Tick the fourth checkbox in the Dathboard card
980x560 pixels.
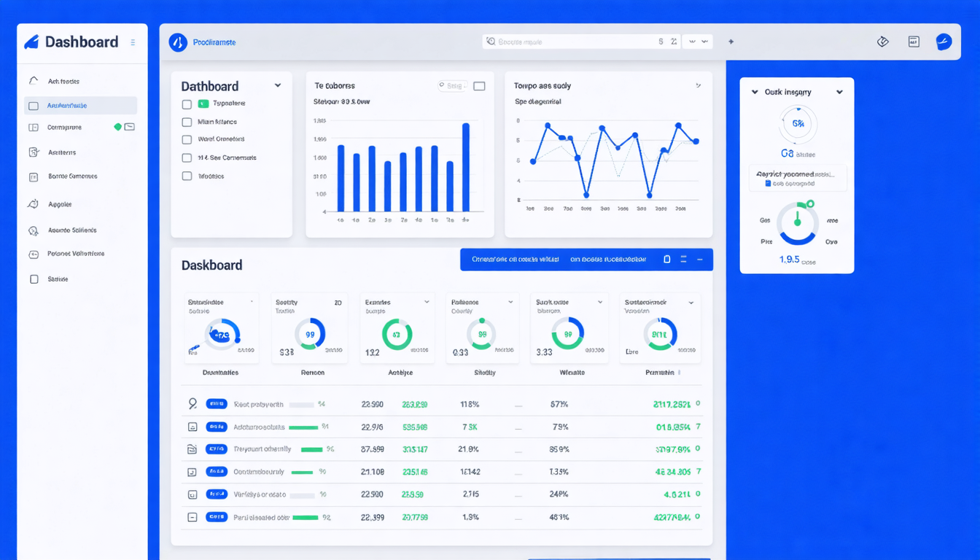click(x=187, y=157)
